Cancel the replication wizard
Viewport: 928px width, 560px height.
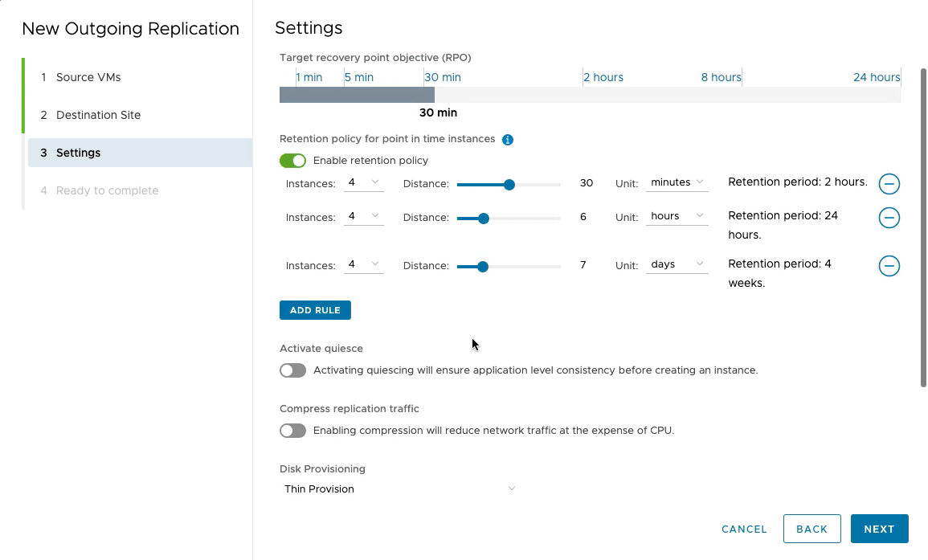pyautogui.click(x=744, y=529)
